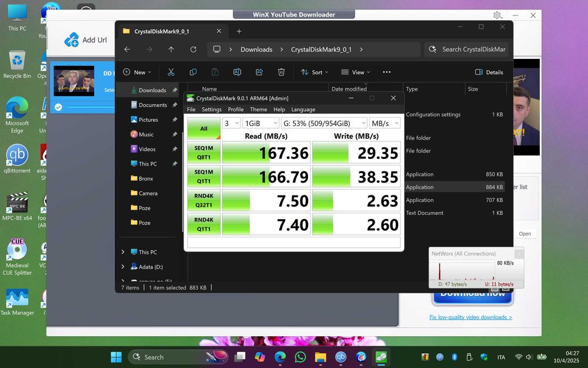Screen dimensions: 588x368
Task: Go up one folder in File Explorer
Action: point(171,49)
